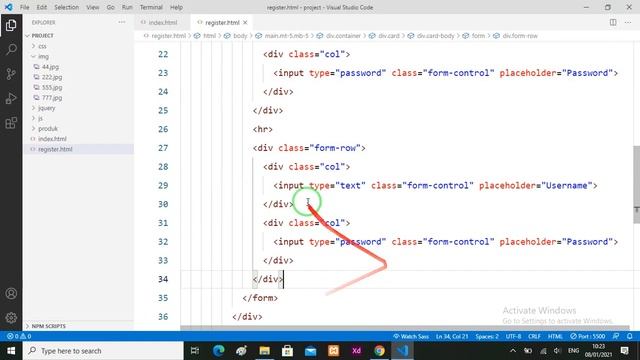
Task: Click Ln 34, Col 21 cursor position
Action: (452, 336)
